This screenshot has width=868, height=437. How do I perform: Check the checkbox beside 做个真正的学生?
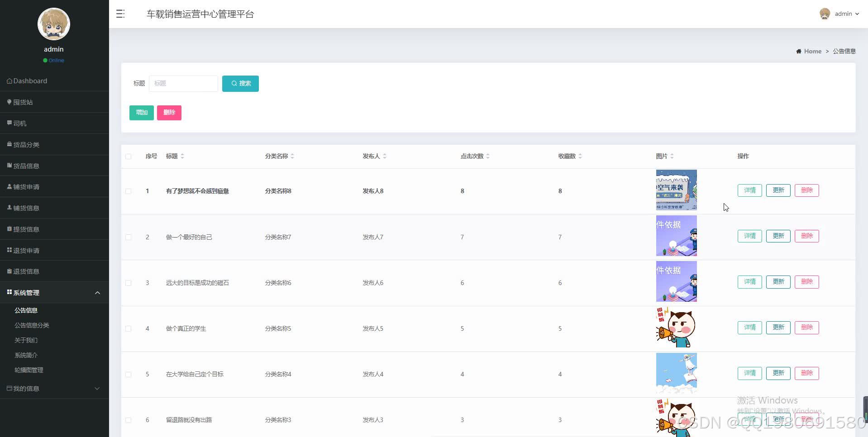tap(129, 329)
